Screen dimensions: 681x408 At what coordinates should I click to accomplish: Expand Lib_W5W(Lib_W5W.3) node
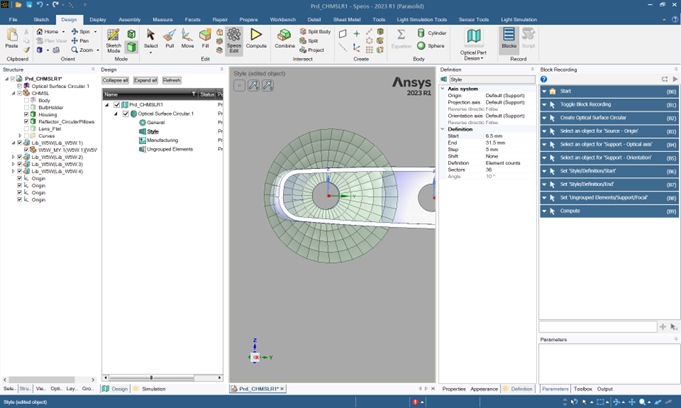pyautogui.click(x=13, y=164)
